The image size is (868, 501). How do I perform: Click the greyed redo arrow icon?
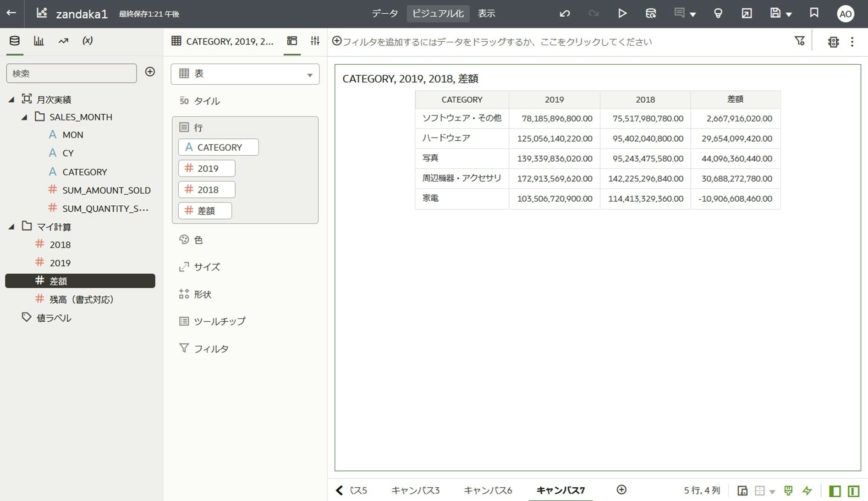click(x=593, y=14)
